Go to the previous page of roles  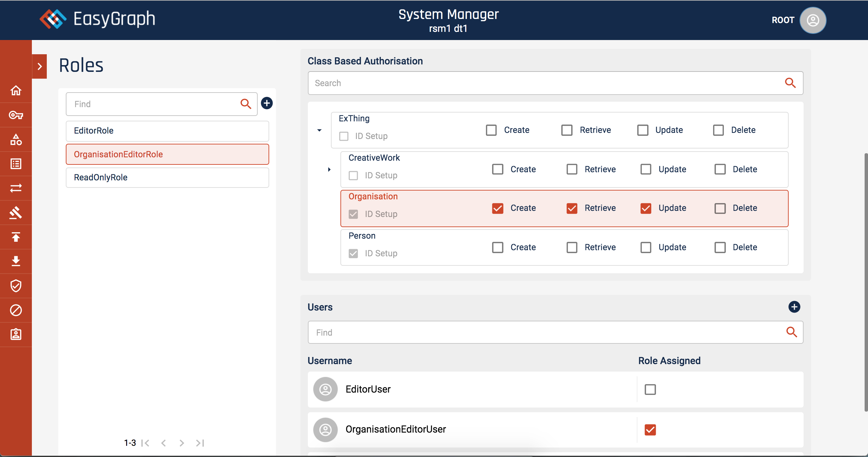coord(164,443)
